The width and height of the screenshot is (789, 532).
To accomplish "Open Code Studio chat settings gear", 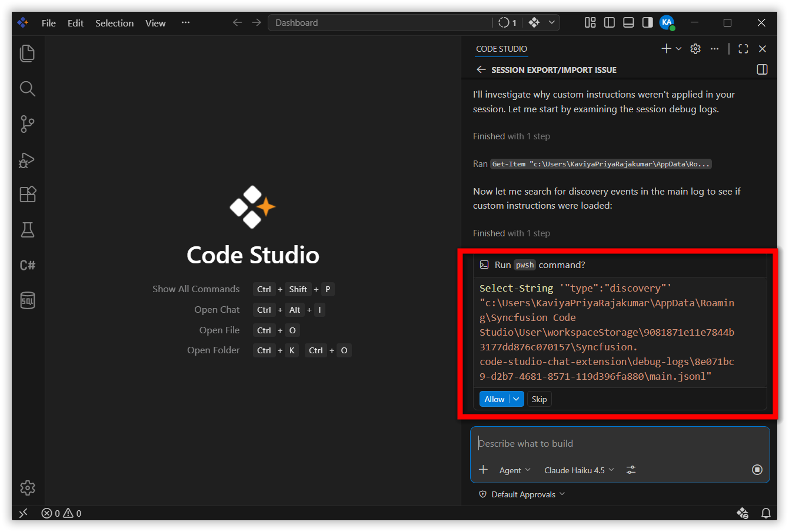I will [x=695, y=49].
